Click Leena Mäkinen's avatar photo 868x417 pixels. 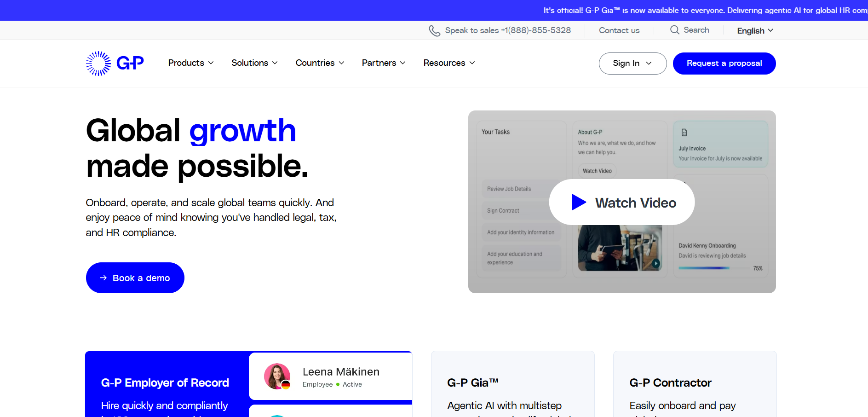[x=277, y=376]
